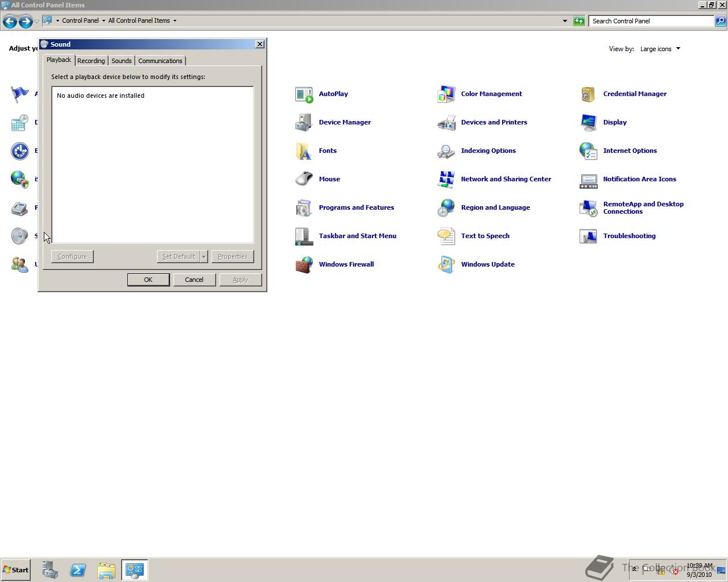Click the Control Panel taskbar button
The image size is (728, 582).
pos(135,570)
